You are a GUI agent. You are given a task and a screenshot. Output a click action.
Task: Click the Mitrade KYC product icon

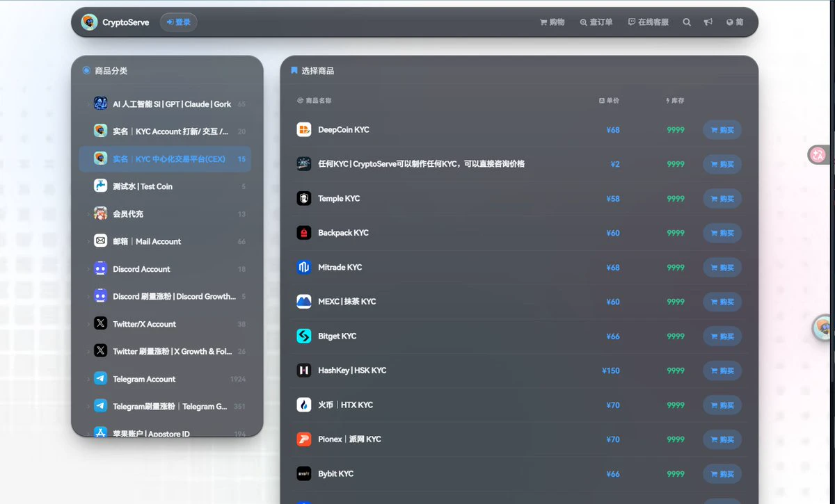tap(304, 268)
